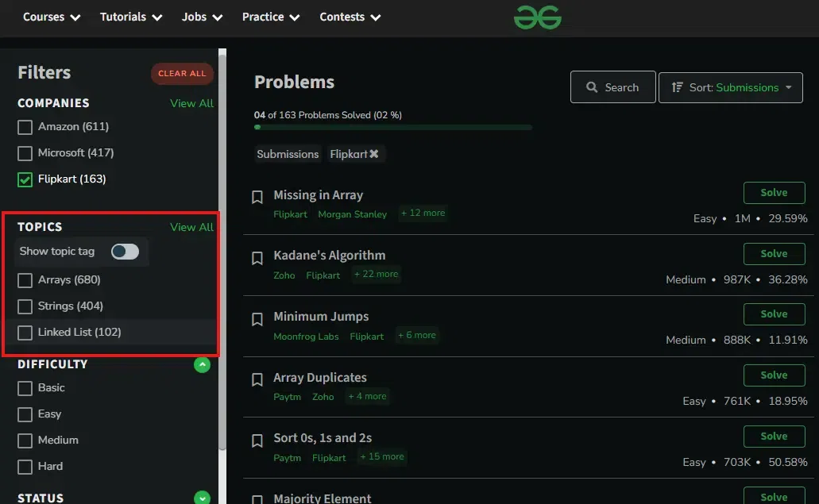This screenshot has height=504, width=819.
Task: Click the Search problems field
Action: click(612, 87)
